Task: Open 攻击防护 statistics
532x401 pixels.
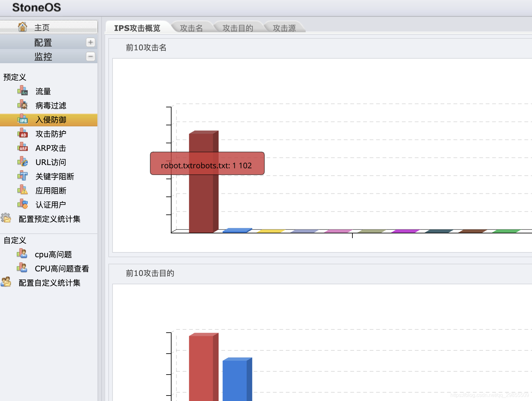Action: click(x=51, y=134)
